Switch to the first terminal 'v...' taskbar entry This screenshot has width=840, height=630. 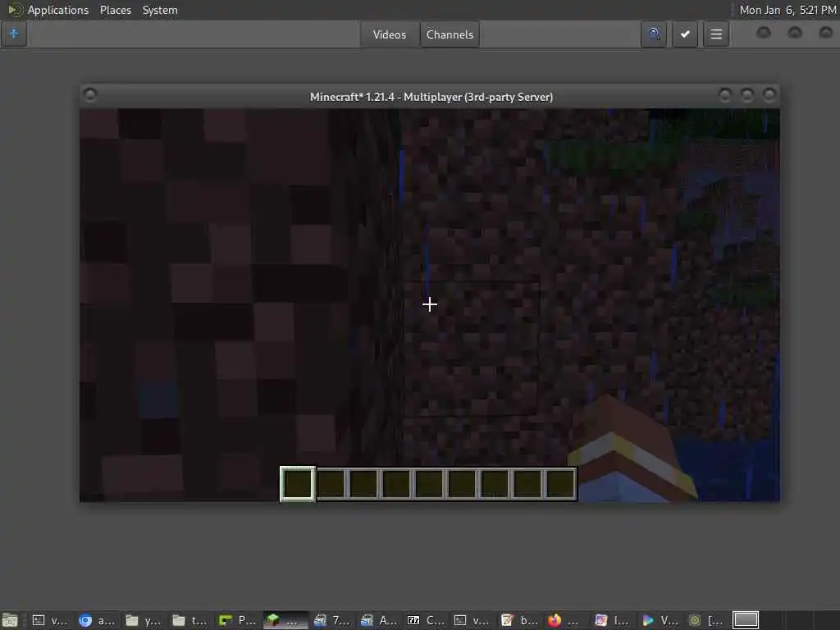(50, 620)
